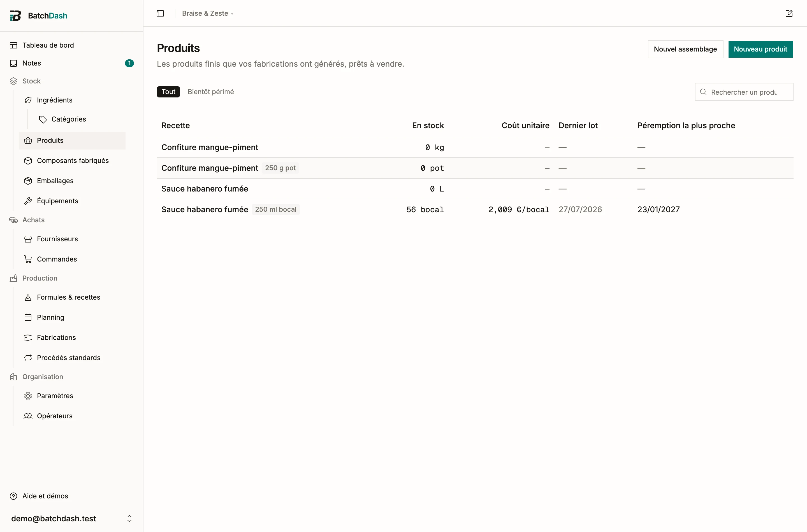Click the 250 ml bocal tag
807x532 pixels.
pyautogui.click(x=276, y=210)
